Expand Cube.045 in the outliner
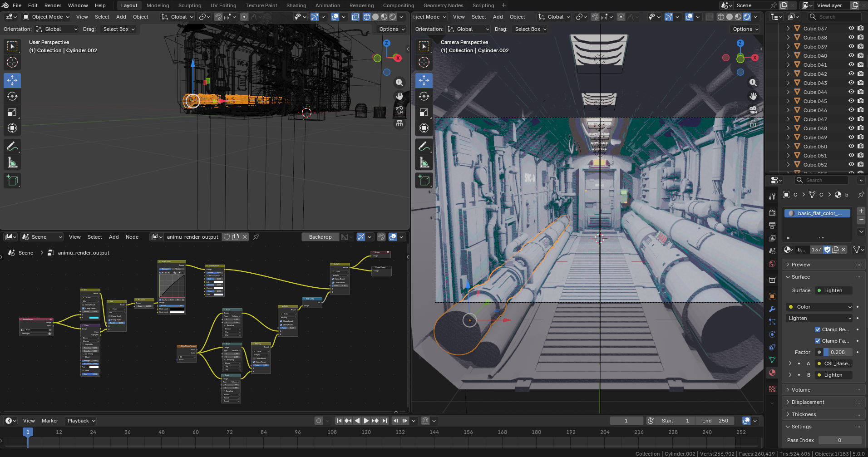Screen dimensions: 868x457 point(788,101)
